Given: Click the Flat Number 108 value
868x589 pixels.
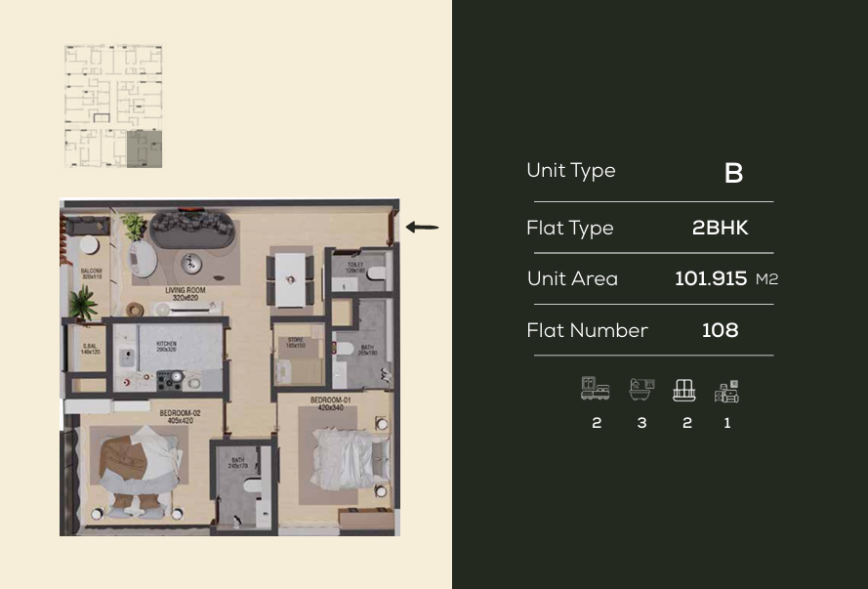Looking at the screenshot, I should (x=719, y=330).
